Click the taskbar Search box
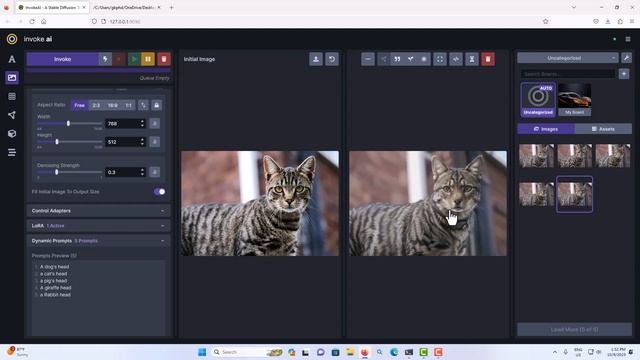This screenshot has height=360, width=640. [x=247, y=352]
